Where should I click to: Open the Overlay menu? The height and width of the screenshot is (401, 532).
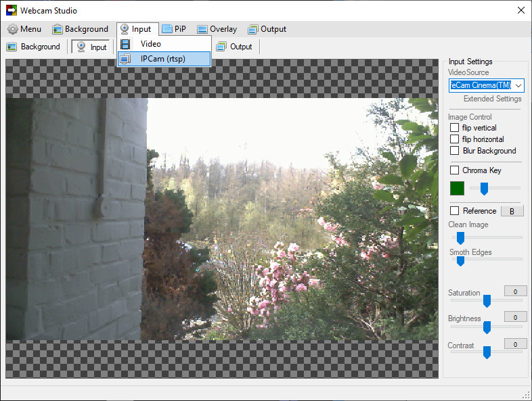pos(217,29)
